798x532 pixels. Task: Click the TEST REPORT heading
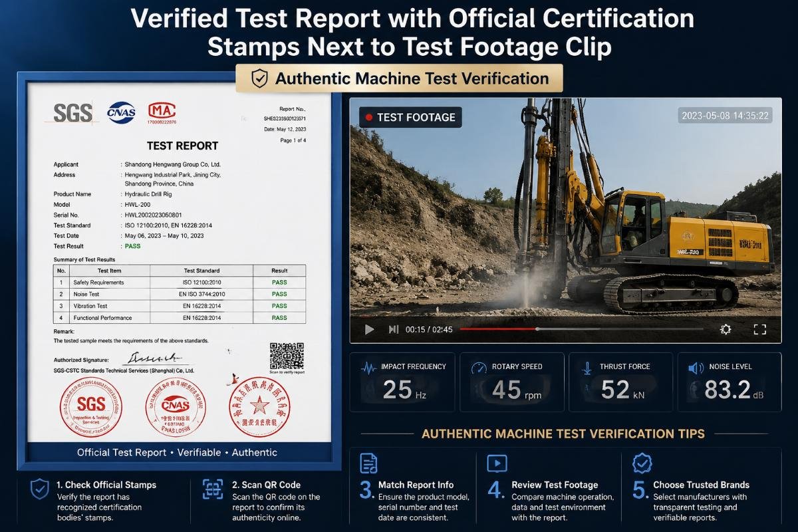pyautogui.click(x=182, y=146)
